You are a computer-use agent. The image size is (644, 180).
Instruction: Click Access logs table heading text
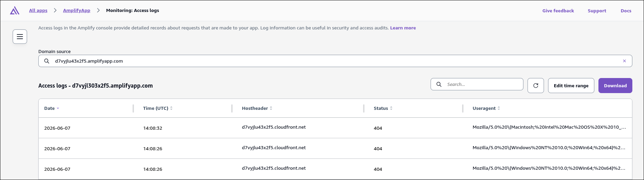pyautogui.click(x=96, y=86)
